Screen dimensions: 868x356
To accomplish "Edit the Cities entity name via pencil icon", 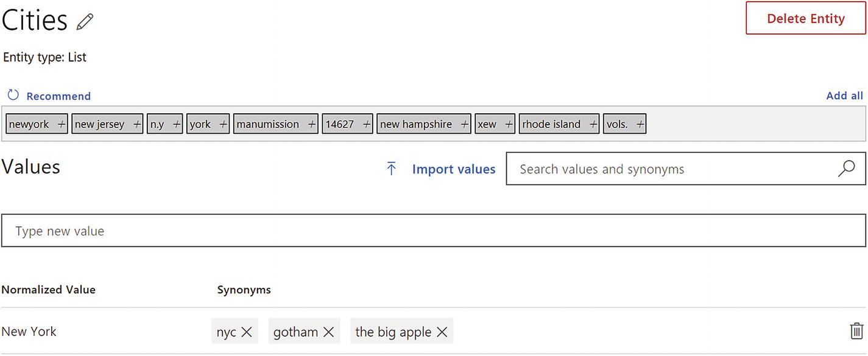I will pos(83,21).
